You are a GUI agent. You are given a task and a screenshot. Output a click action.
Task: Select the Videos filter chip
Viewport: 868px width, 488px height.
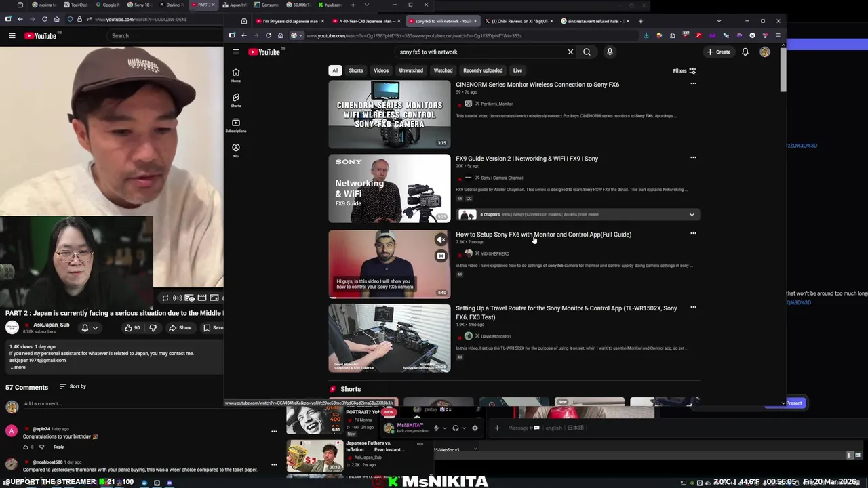381,70
